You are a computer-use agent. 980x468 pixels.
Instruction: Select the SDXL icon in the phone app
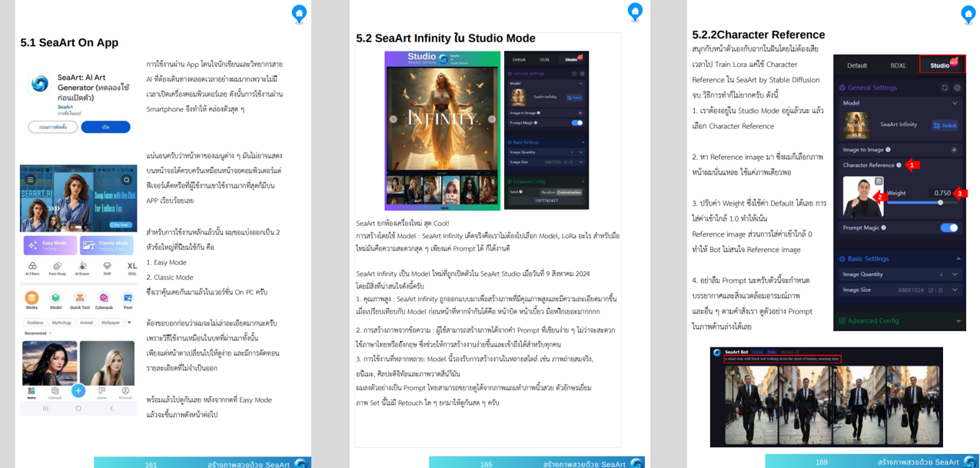pyautogui.click(x=131, y=268)
